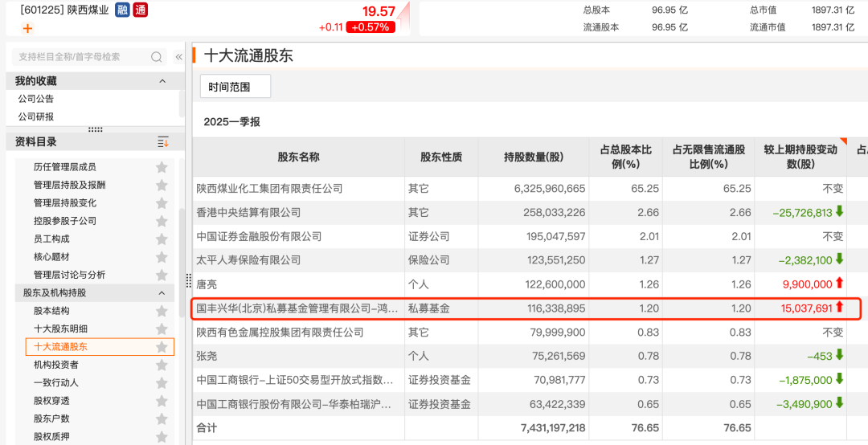This screenshot has width=868, height=445.
Task: Click the column search input field
Action: pyautogui.click(x=80, y=57)
